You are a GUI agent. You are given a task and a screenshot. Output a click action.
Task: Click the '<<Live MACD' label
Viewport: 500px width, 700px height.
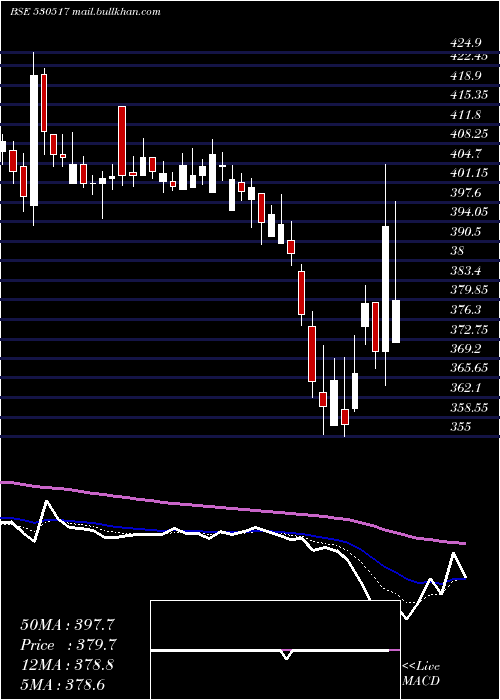pos(421,673)
